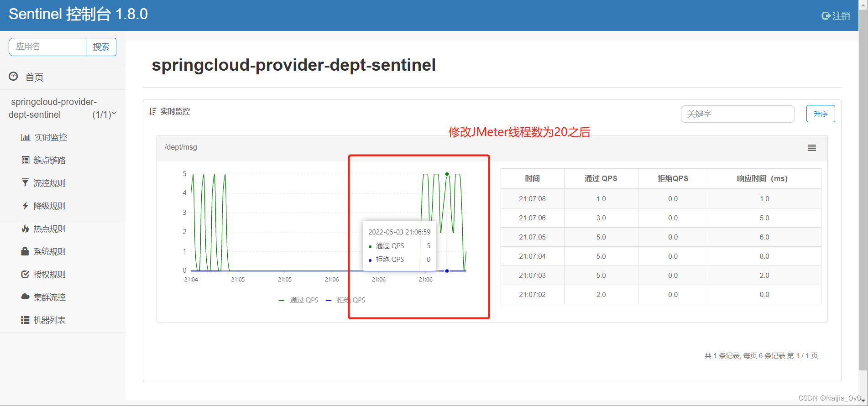Image resolution: width=868 pixels, height=406 pixels.
Task: Click the 21:07:04 time cell
Action: point(532,256)
